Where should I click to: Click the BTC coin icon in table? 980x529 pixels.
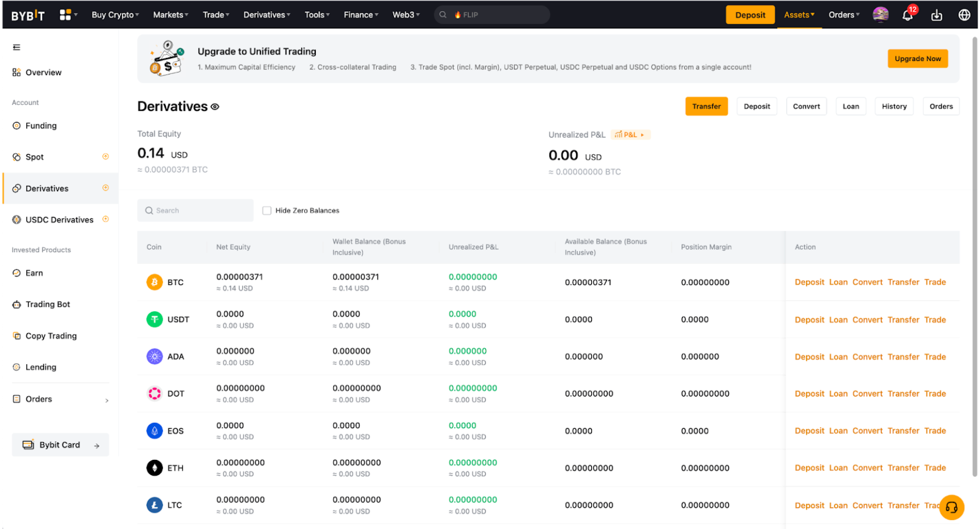click(154, 282)
